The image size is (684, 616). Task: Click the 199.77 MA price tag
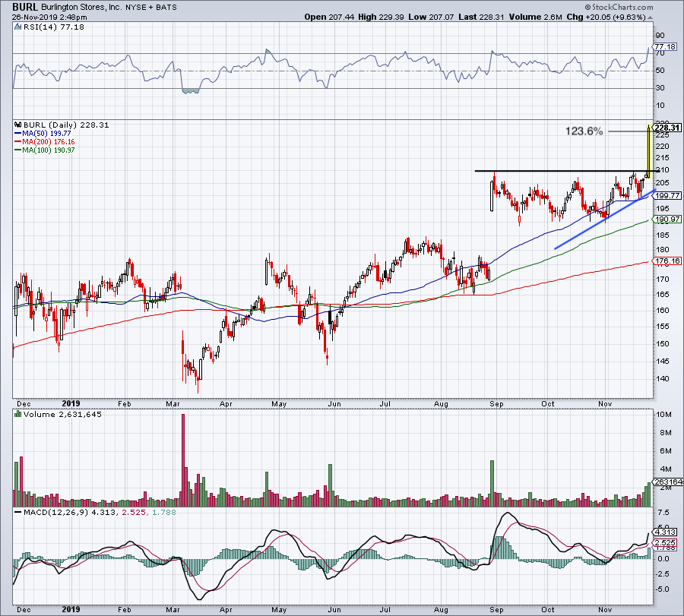tap(667, 196)
